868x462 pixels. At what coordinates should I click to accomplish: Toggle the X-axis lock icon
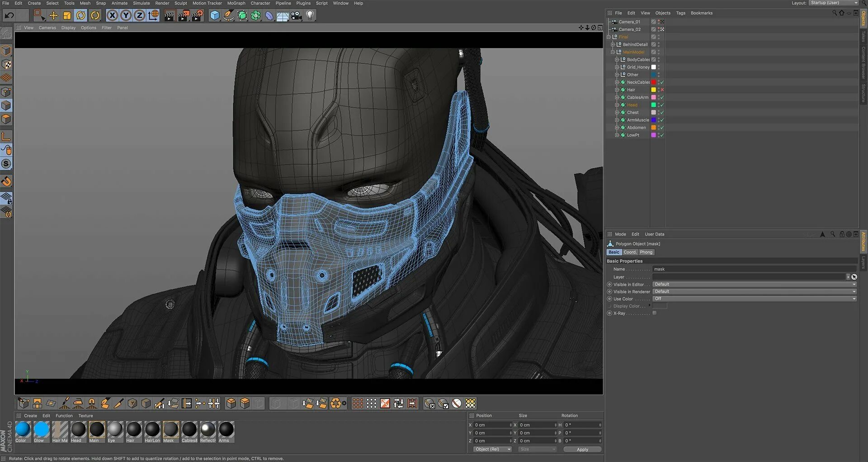(x=112, y=15)
